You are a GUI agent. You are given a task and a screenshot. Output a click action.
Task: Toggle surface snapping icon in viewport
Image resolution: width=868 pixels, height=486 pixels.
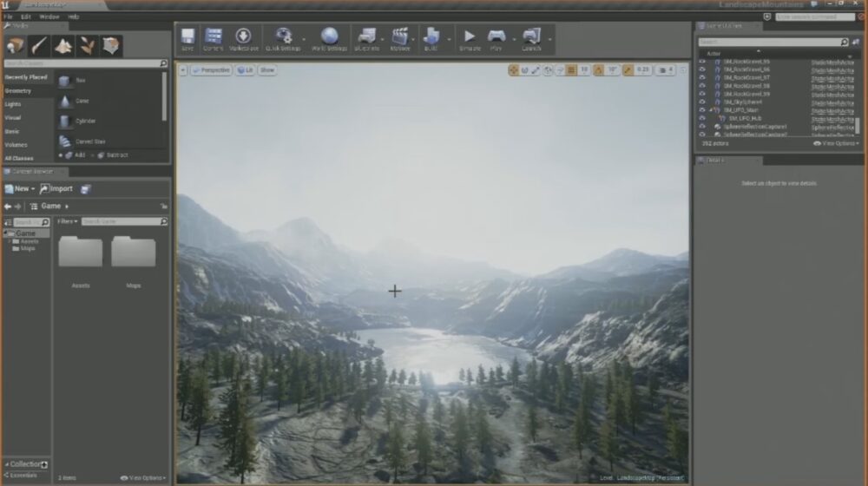click(x=560, y=70)
